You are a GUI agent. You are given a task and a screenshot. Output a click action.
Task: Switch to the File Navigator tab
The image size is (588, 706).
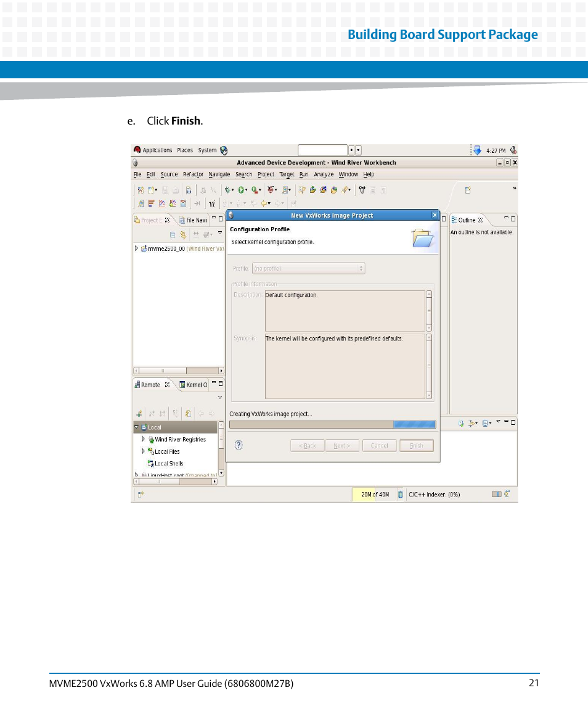point(193,220)
